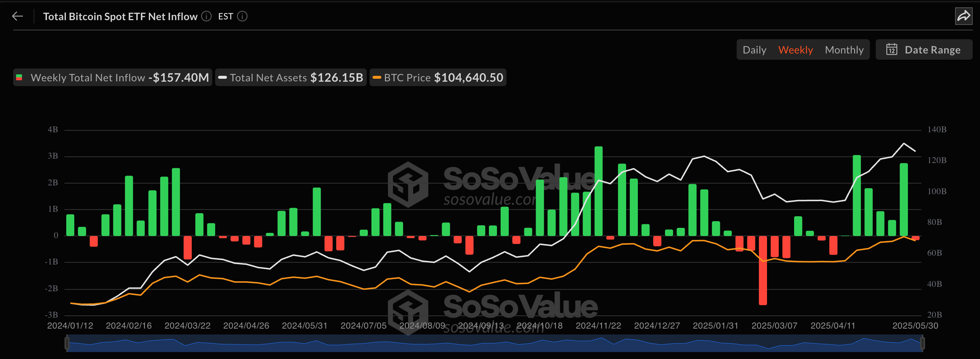Select the Monthly tab
980x359 pixels.
point(844,50)
